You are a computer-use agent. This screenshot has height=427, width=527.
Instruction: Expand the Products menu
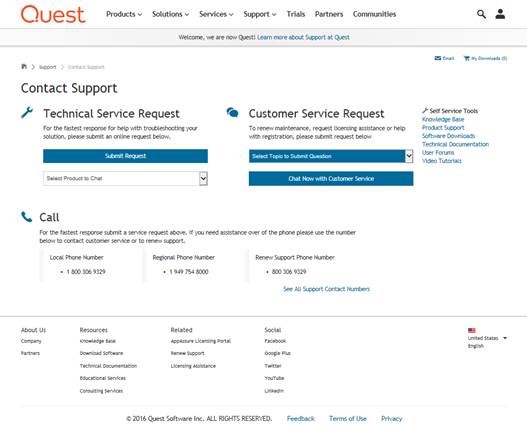point(124,14)
